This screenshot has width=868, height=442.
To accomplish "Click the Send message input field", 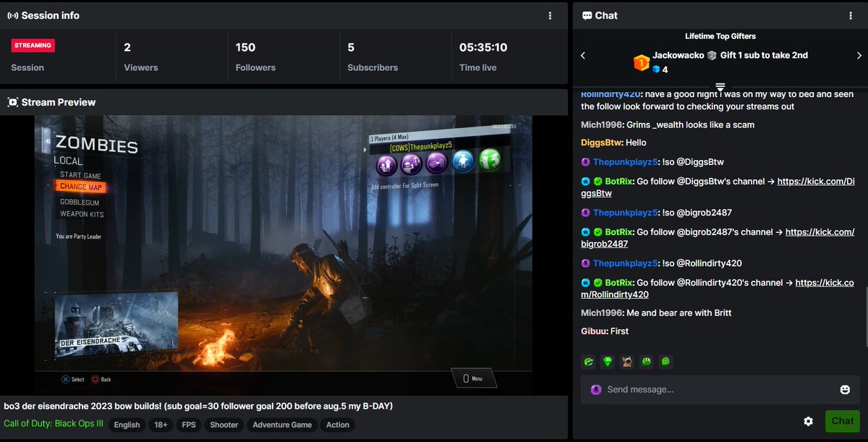I will click(720, 389).
